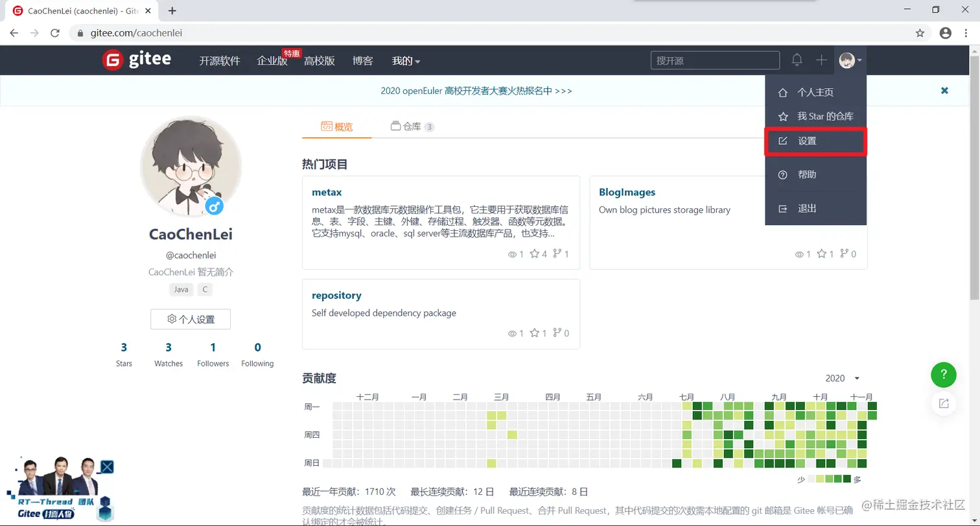The height and width of the screenshot is (526, 980).
Task: Open the BlogImages project link
Action: coord(627,192)
